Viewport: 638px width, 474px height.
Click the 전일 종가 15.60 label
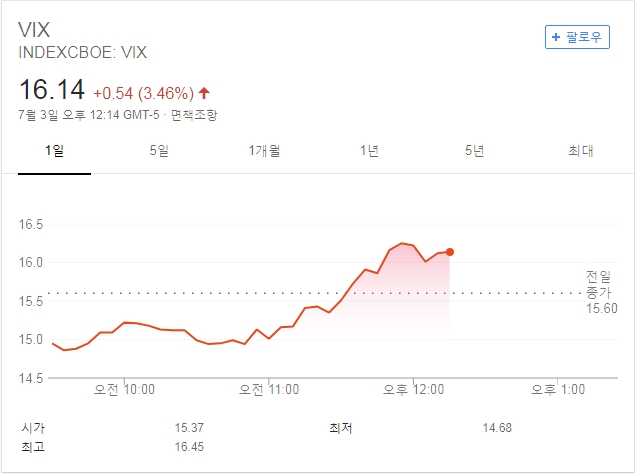click(x=600, y=291)
